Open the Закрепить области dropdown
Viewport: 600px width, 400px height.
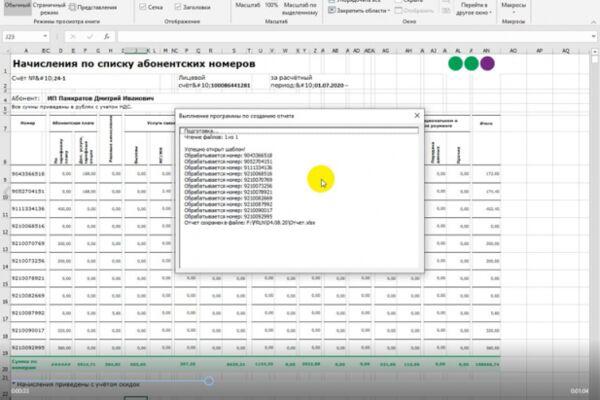tap(359, 11)
